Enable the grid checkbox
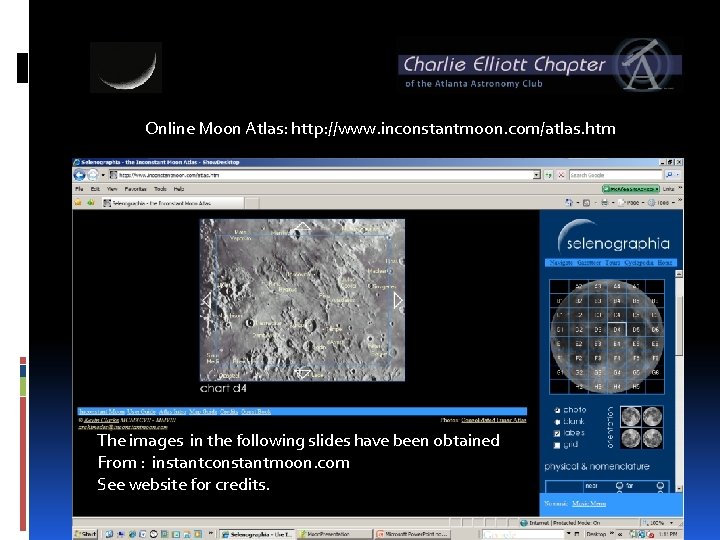This screenshot has height=540, width=720. pos(557,445)
